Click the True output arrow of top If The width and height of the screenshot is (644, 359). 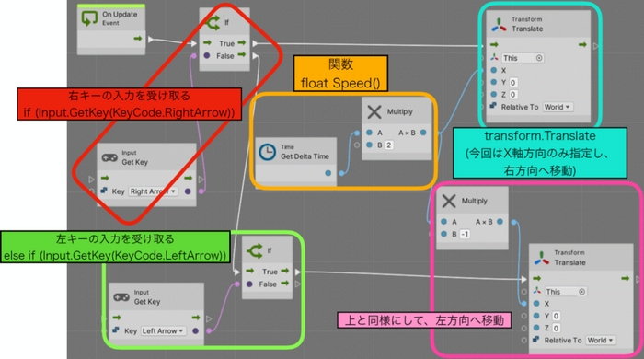coord(241,42)
